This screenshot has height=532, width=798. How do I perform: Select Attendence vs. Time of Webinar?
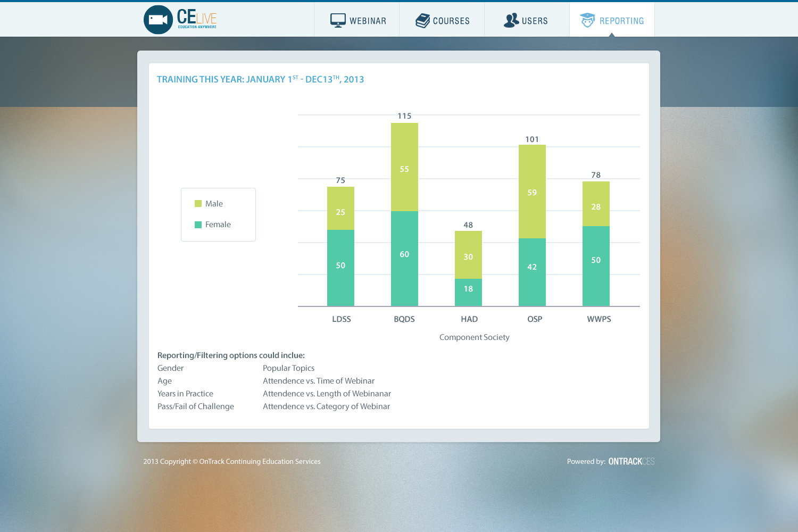coord(318,381)
